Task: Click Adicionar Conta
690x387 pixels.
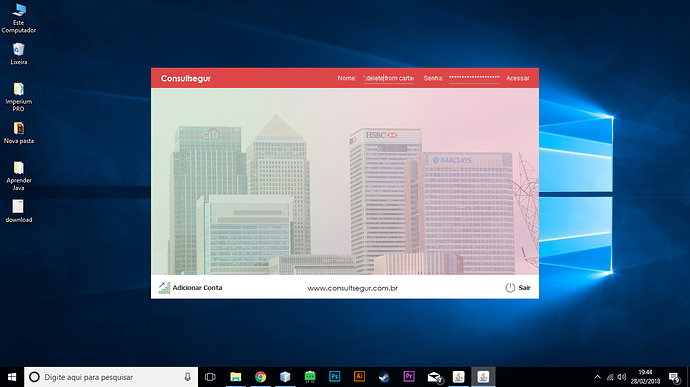Action: point(197,287)
